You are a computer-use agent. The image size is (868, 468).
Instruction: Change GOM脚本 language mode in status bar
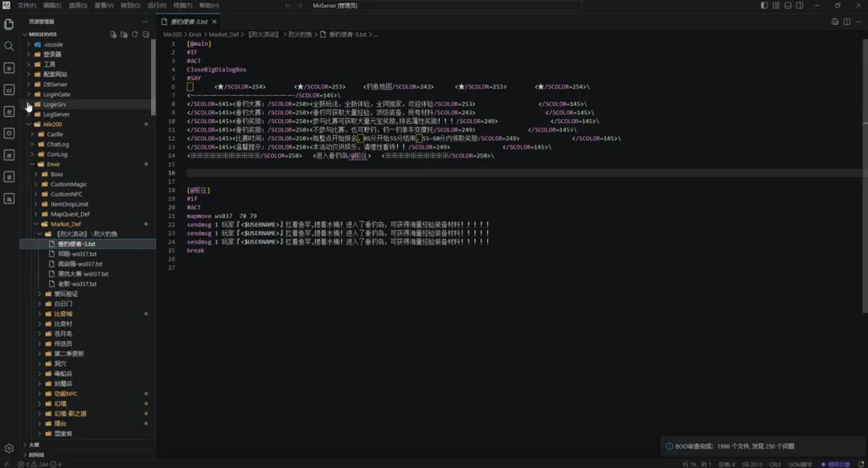click(800, 464)
